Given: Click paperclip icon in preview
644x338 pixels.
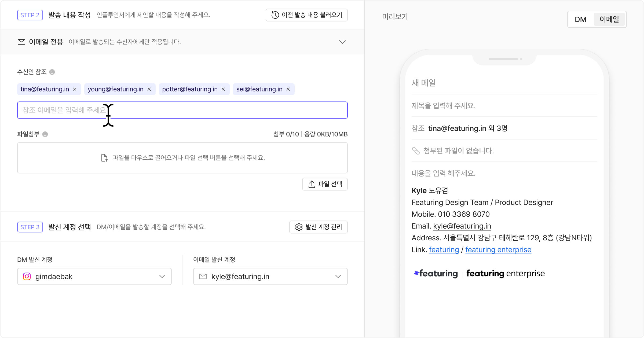Looking at the screenshot, I should [x=416, y=151].
